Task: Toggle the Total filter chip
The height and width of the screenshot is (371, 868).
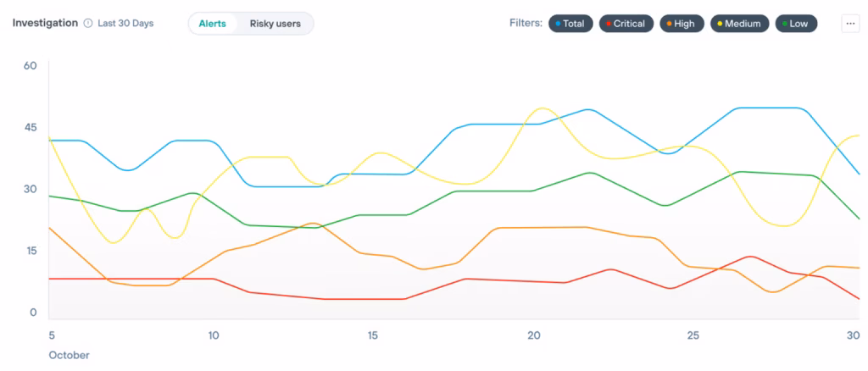Action: point(570,24)
